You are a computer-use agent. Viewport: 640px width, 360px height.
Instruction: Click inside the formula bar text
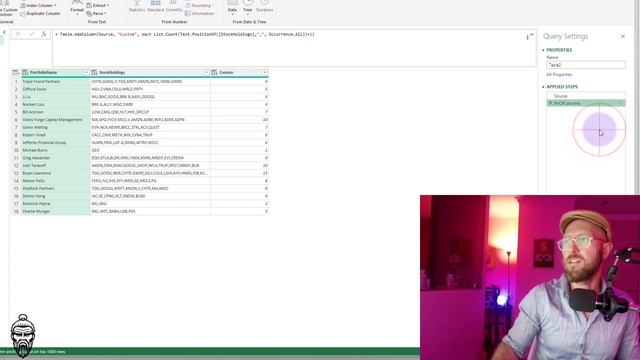click(187, 34)
